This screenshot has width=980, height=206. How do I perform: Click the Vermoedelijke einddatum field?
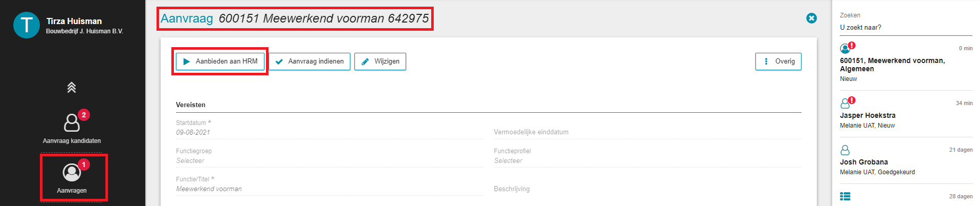pyautogui.click(x=648, y=132)
